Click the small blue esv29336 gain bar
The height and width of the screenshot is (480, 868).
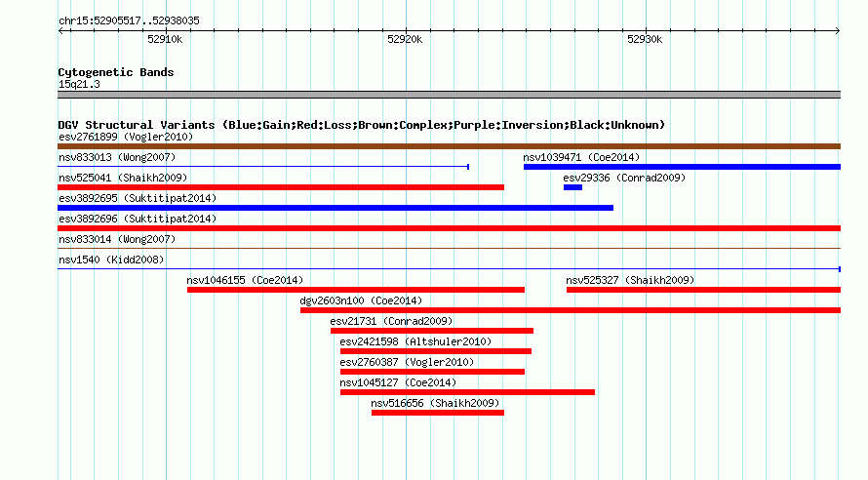572,187
